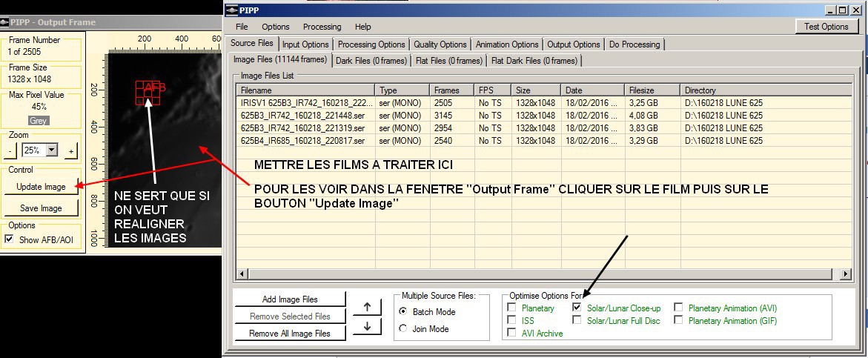
Task: Open Flat Files (0 frames) tab
Action: pyautogui.click(x=449, y=61)
